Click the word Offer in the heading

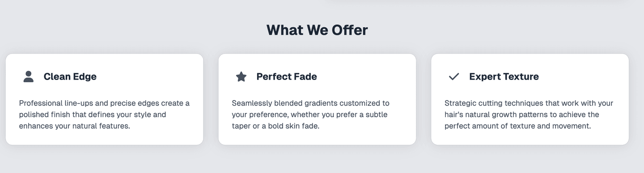point(350,30)
